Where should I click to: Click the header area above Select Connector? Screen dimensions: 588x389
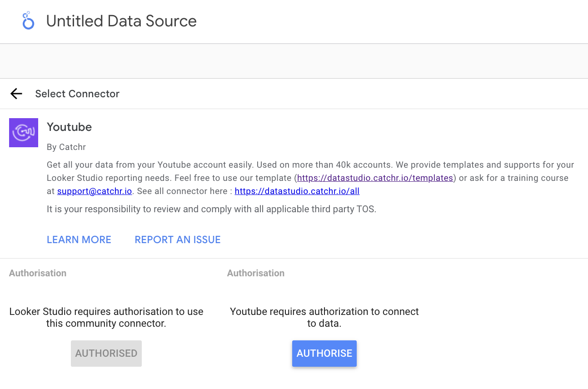294,61
